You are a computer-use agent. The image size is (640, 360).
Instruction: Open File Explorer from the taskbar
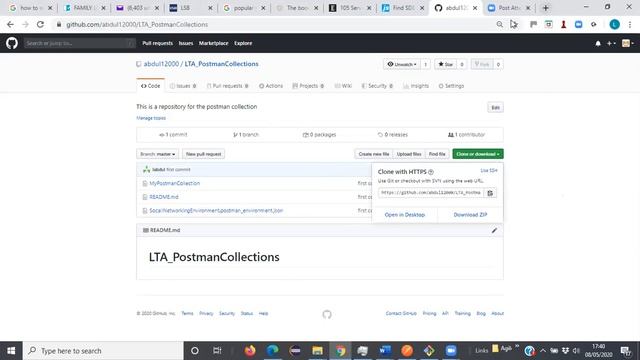pos(317,351)
